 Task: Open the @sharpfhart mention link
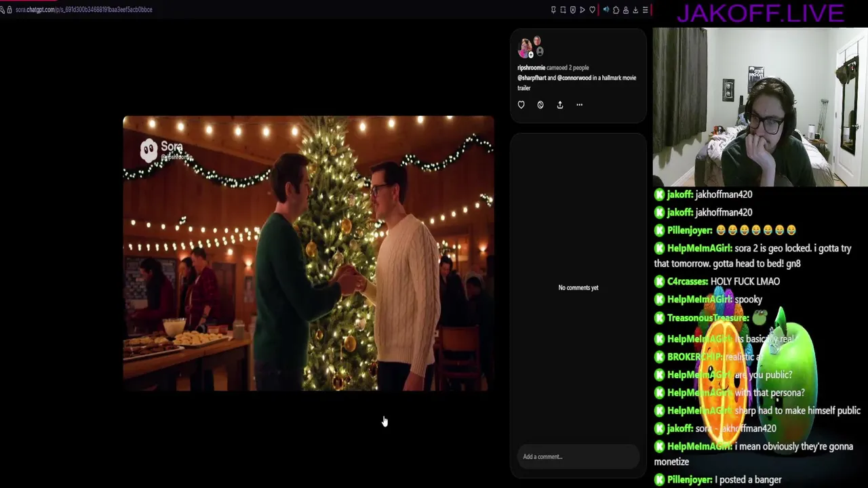click(532, 78)
